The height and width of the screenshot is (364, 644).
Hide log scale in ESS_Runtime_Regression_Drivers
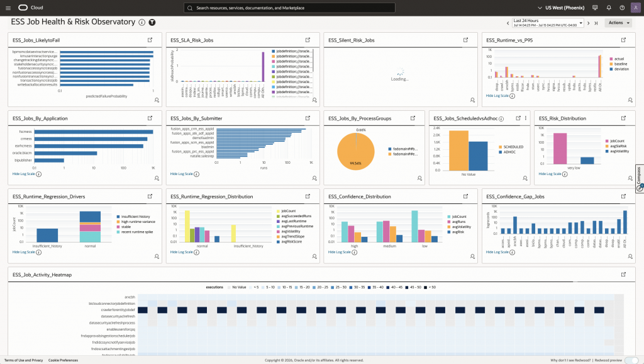[x=23, y=252]
